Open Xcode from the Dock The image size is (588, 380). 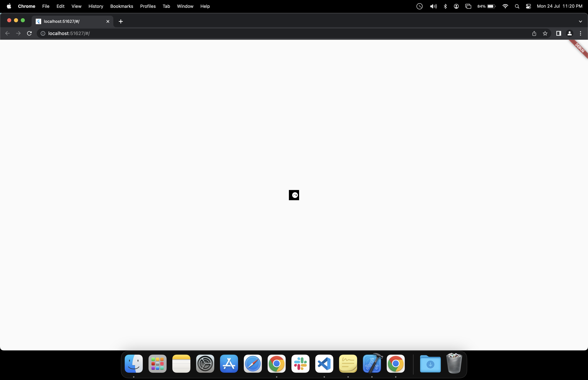pyautogui.click(x=372, y=364)
